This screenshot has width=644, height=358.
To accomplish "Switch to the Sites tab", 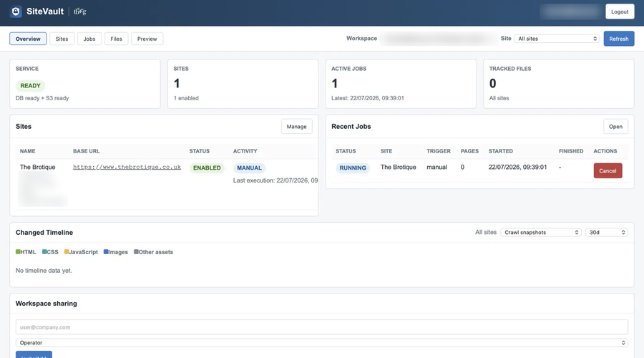I will [x=62, y=39].
